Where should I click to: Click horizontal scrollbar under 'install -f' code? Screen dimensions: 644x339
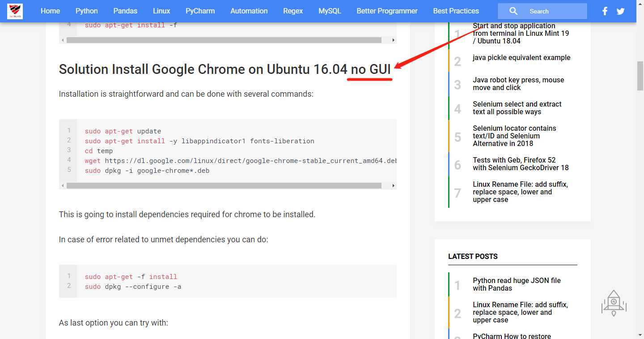(x=224, y=40)
